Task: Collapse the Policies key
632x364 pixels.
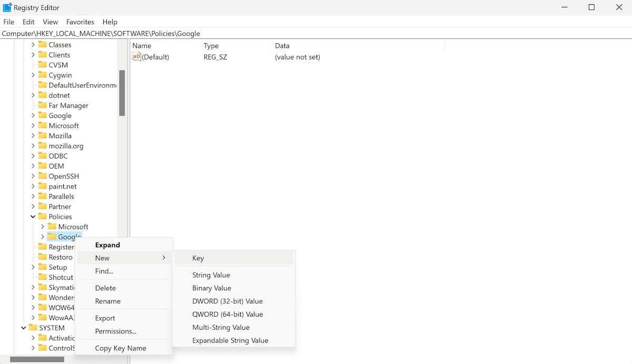Action: click(x=33, y=217)
